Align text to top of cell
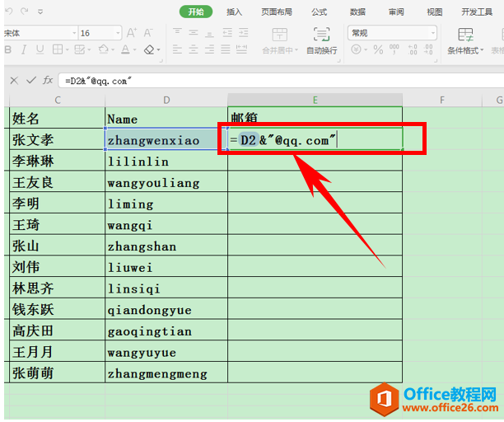This screenshot has height=422, width=504. click(177, 32)
